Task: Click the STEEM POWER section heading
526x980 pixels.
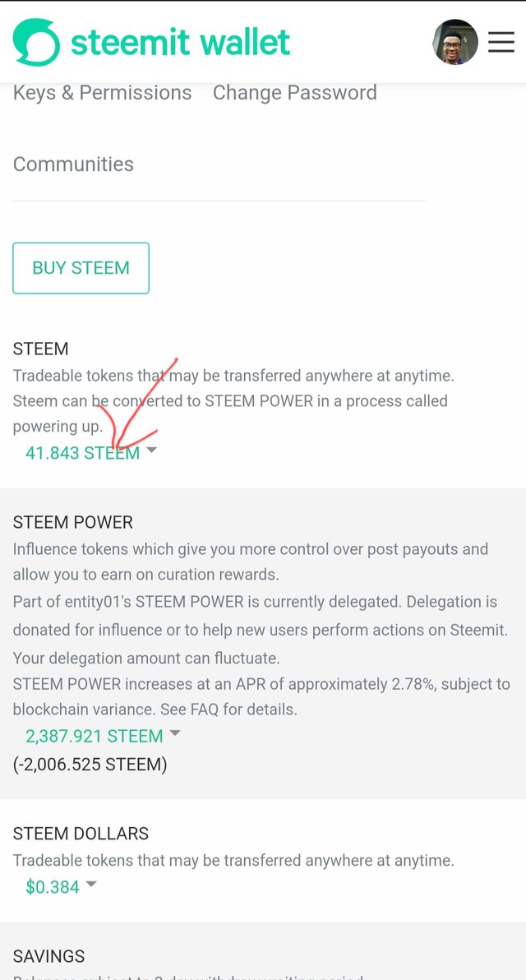Action: point(72,523)
